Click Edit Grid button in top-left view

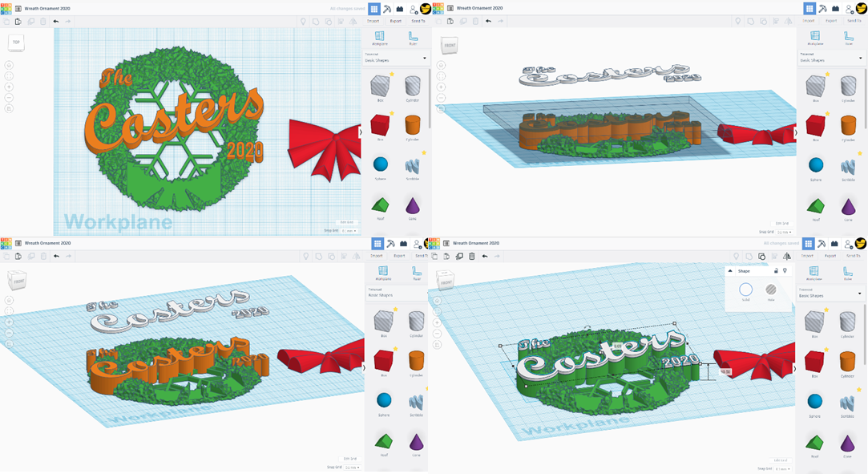347,223
